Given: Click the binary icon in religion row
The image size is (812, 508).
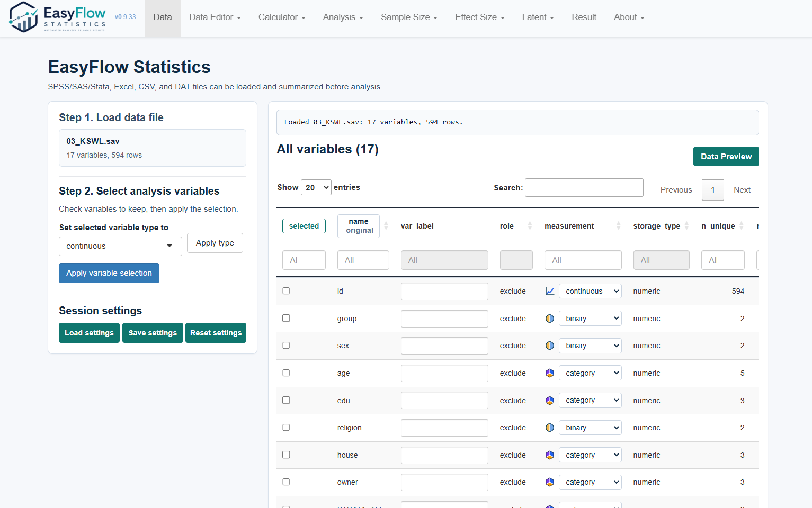Looking at the screenshot, I should click(550, 428).
